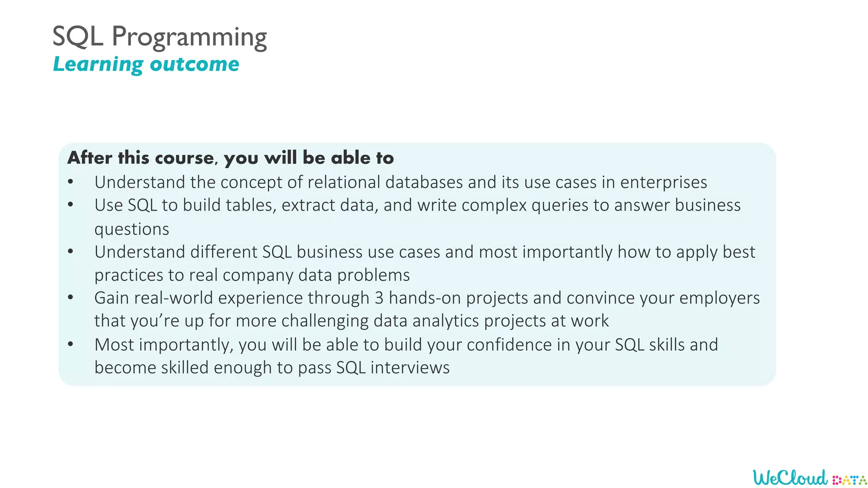
Task: Click the word 'questions' in second bullet
Action: click(131, 229)
